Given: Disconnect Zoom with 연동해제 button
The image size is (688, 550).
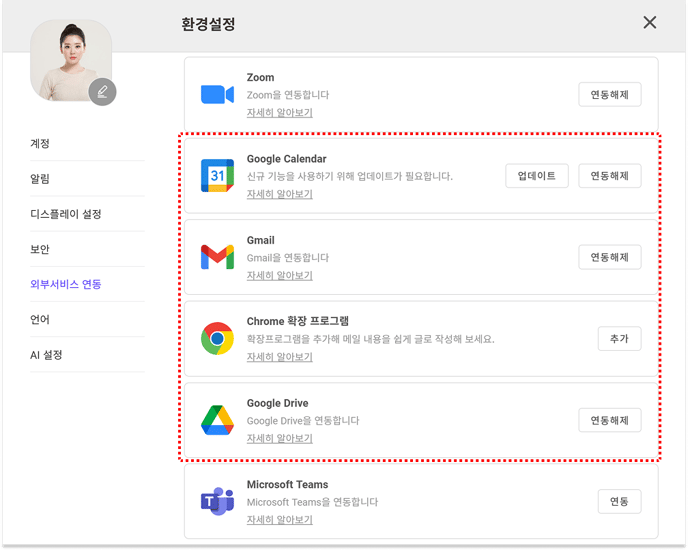Looking at the screenshot, I should pos(609,94).
